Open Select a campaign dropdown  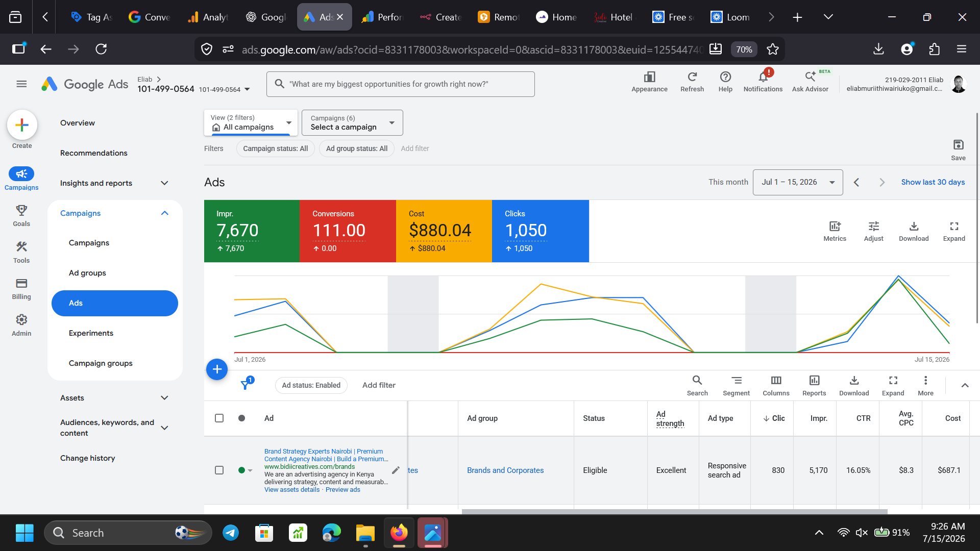[352, 122]
